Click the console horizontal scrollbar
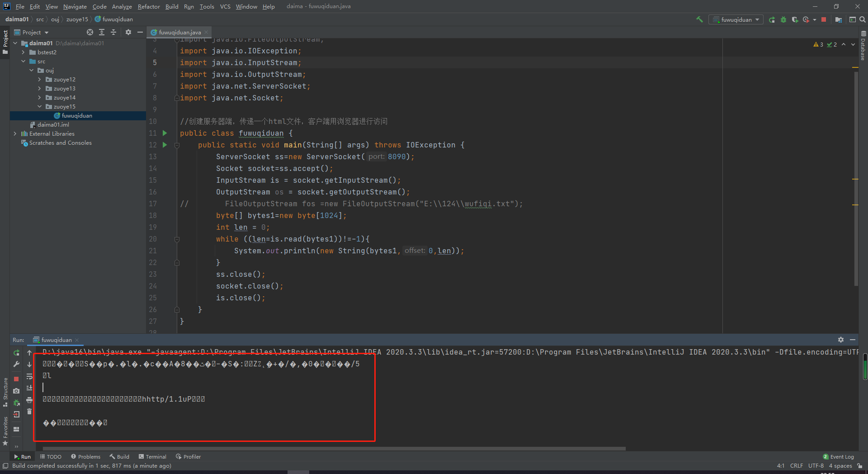This screenshot has width=868, height=474. tap(334, 449)
